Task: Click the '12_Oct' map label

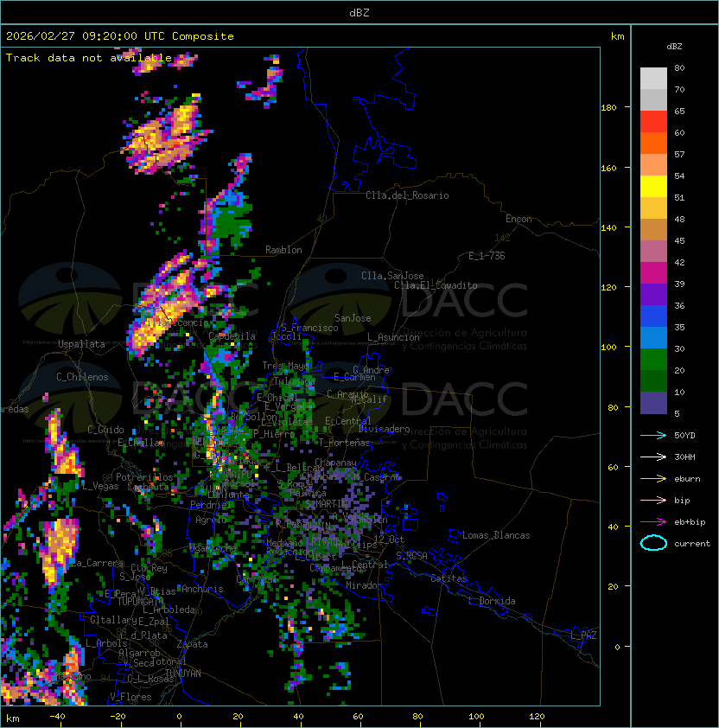Action: (389, 540)
